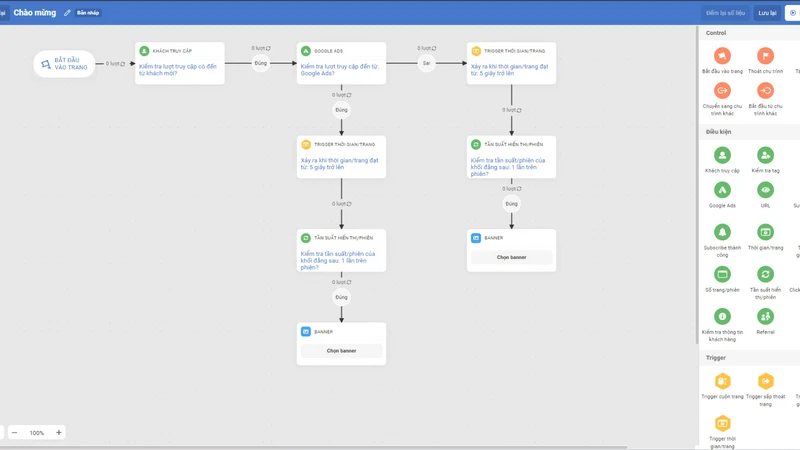
Task: Click the Bản nháp draft badge
Action: pos(88,13)
